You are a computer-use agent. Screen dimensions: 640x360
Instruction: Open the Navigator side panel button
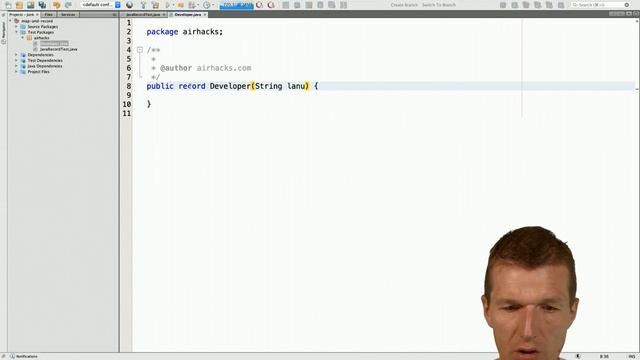point(4,32)
